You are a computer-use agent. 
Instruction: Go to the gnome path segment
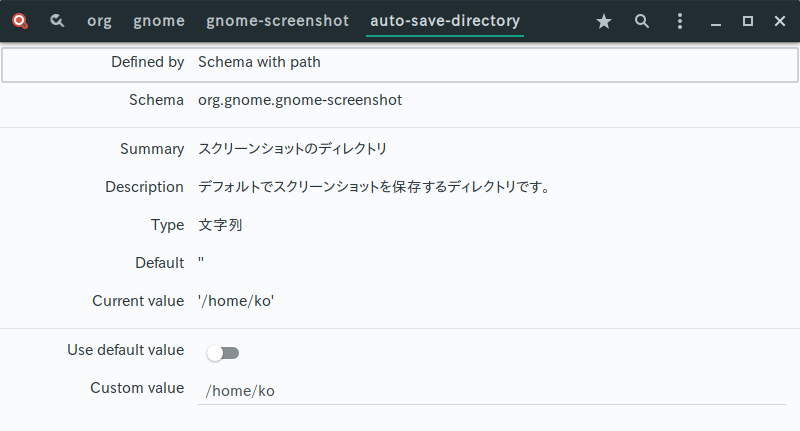159,21
